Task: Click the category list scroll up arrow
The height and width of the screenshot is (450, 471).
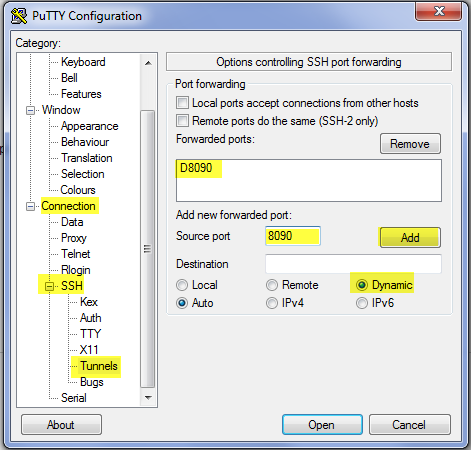Action: click(x=148, y=63)
